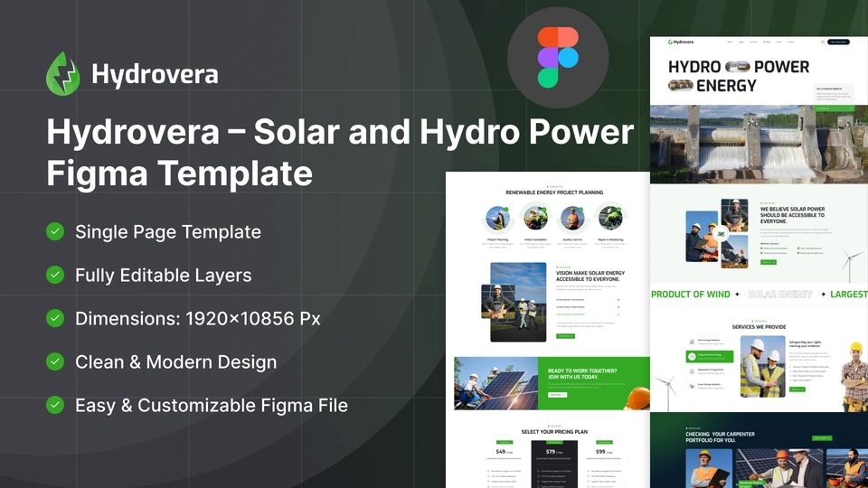Click the two engineers photo in Services section
This screenshot has height=488, width=868.
click(x=763, y=366)
